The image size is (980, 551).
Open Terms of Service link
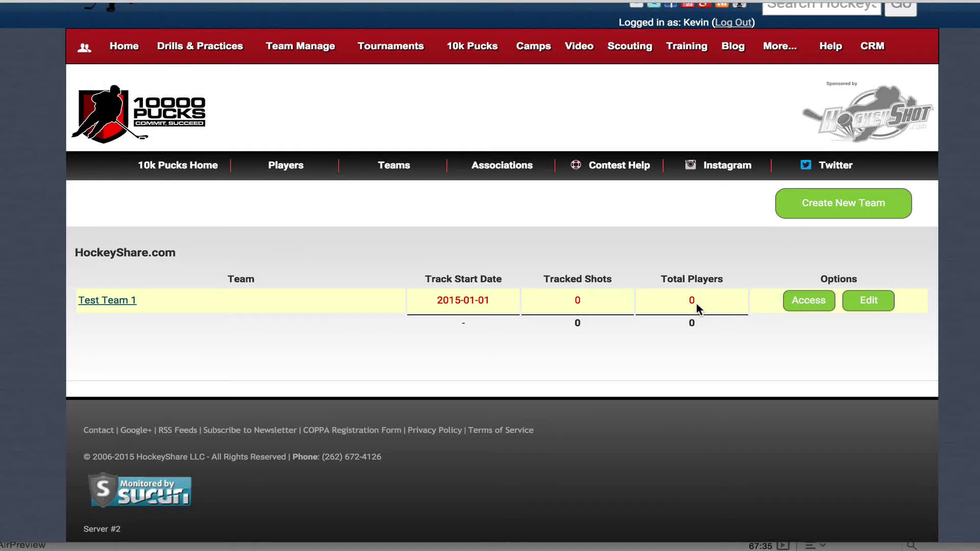tap(501, 430)
